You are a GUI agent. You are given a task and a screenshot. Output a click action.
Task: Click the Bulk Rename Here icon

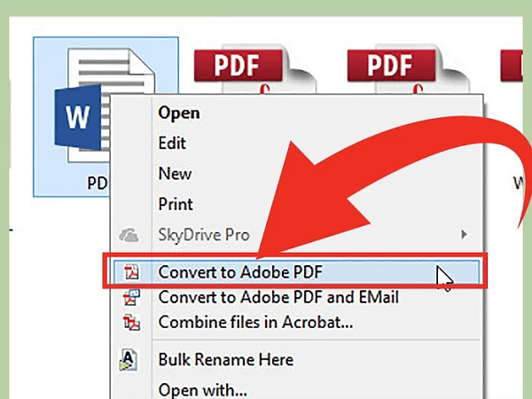(129, 361)
